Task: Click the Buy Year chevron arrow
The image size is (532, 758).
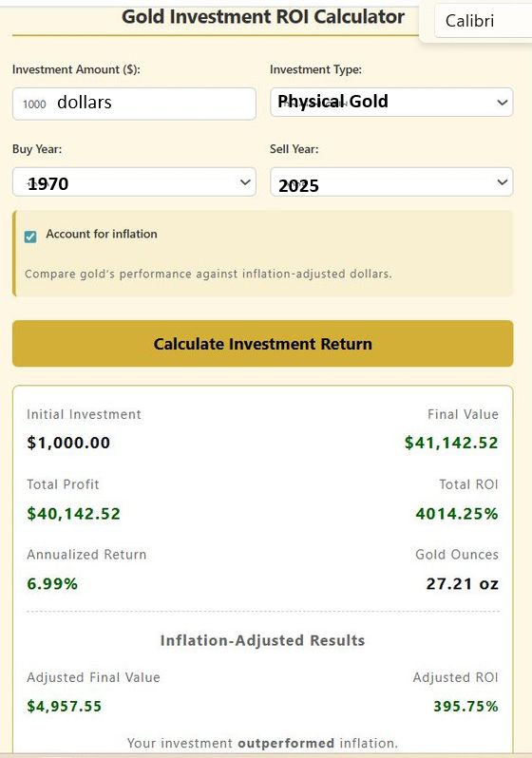Action: coord(245,182)
